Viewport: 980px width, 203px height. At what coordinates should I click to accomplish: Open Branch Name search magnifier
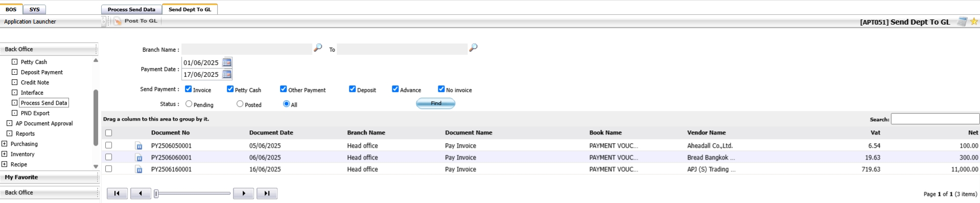(x=318, y=48)
